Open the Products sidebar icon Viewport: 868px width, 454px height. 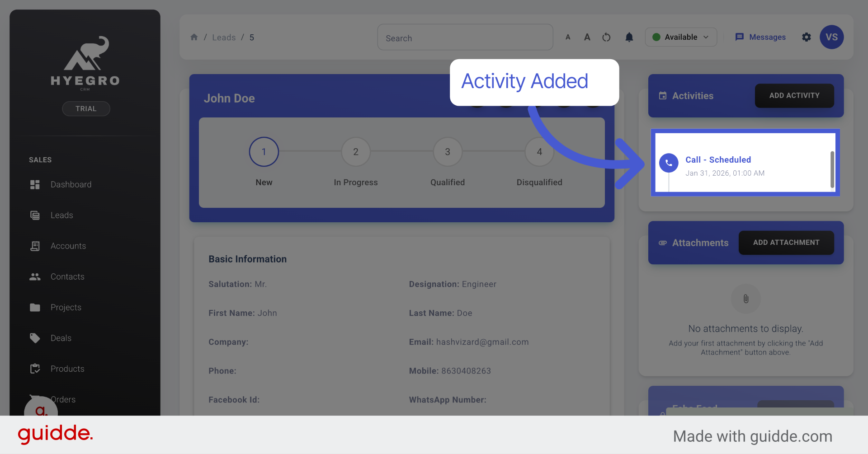pos(35,369)
